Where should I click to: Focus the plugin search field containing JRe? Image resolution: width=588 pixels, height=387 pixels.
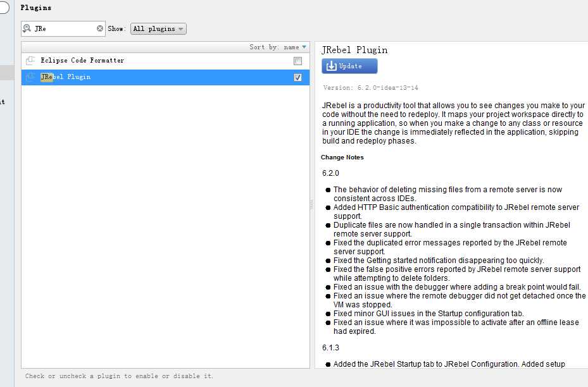[x=63, y=28]
